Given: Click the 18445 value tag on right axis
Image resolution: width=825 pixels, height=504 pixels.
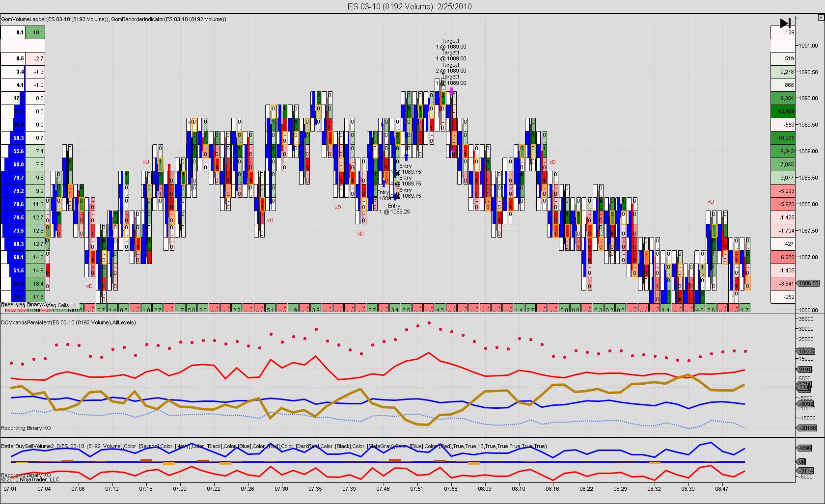Looking at the screenshot, I should pyautogui.click(x=806, y=351).
